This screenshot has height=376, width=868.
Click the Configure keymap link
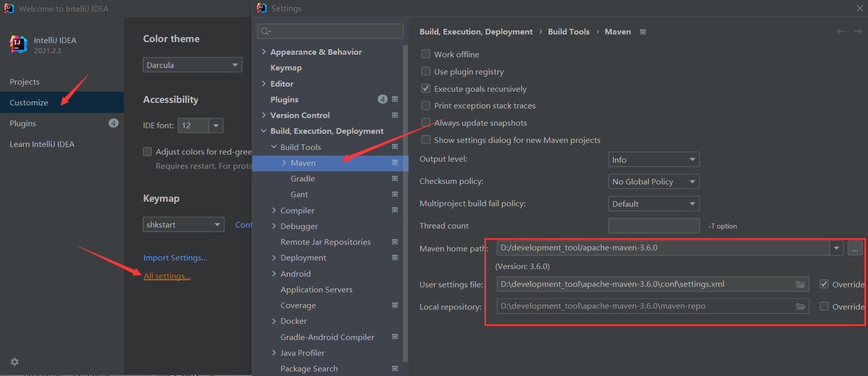click(x=244, y=224)
